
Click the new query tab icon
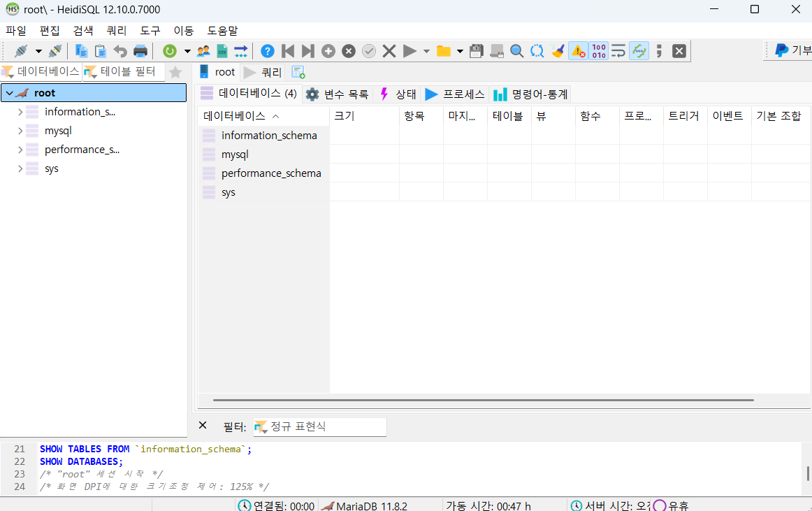(x=298, y=72)
